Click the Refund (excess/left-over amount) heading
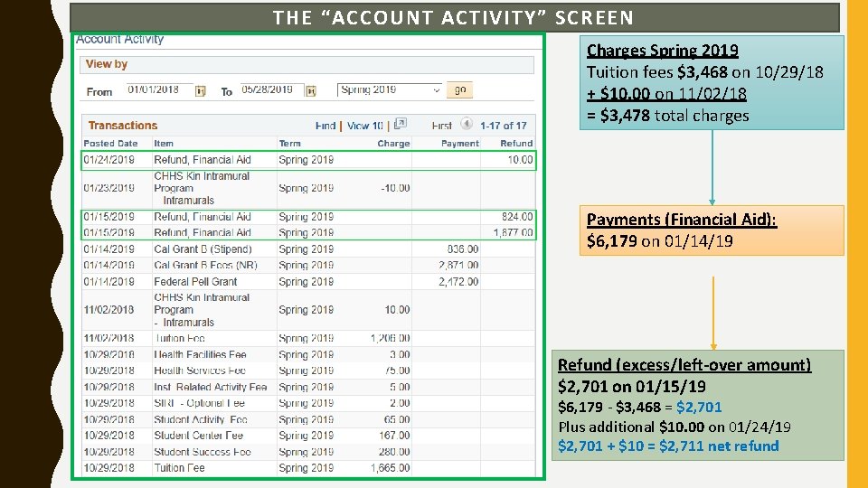 click(x=684, y=365)
